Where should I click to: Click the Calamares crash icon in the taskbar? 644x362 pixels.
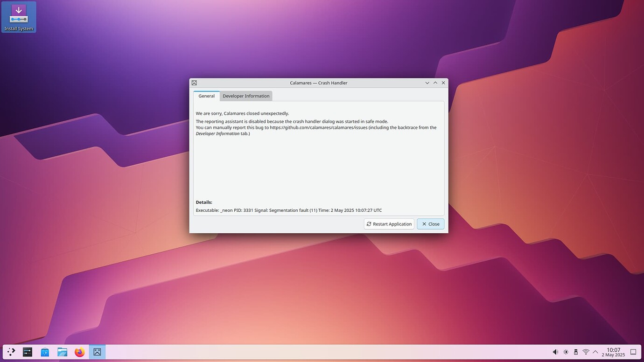97,352
